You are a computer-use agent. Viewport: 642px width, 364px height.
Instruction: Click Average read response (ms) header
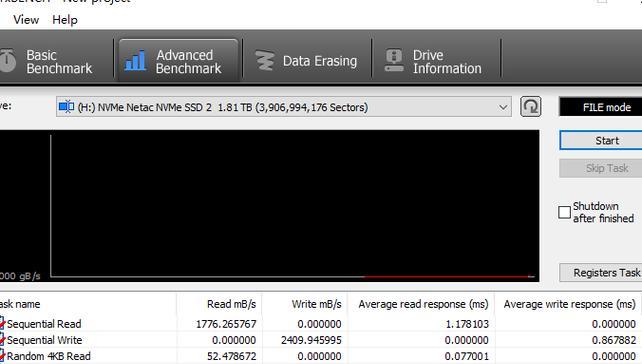point(421,304)
